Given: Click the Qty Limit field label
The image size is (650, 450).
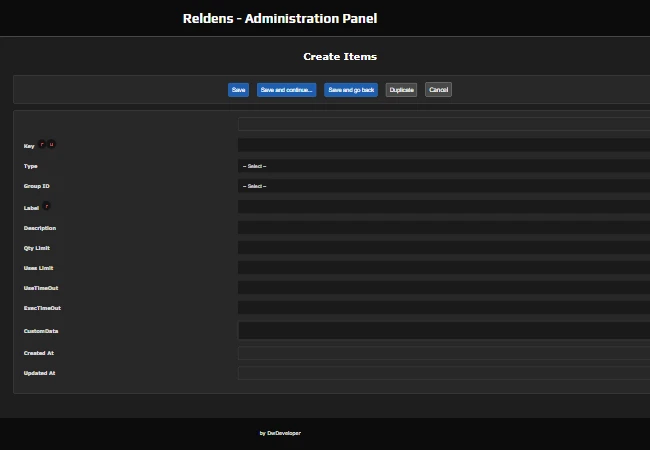Looking at the screenshot, I should (x=37, y=248).
